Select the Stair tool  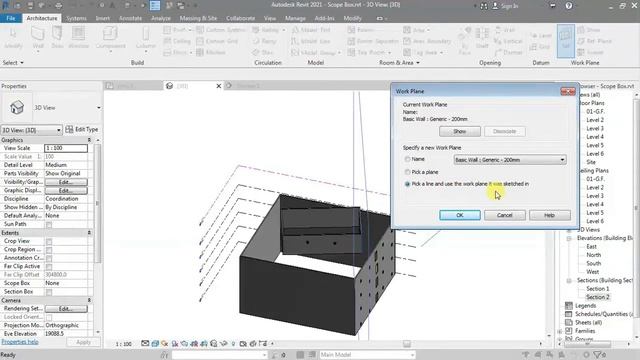[x=262, y=52]
